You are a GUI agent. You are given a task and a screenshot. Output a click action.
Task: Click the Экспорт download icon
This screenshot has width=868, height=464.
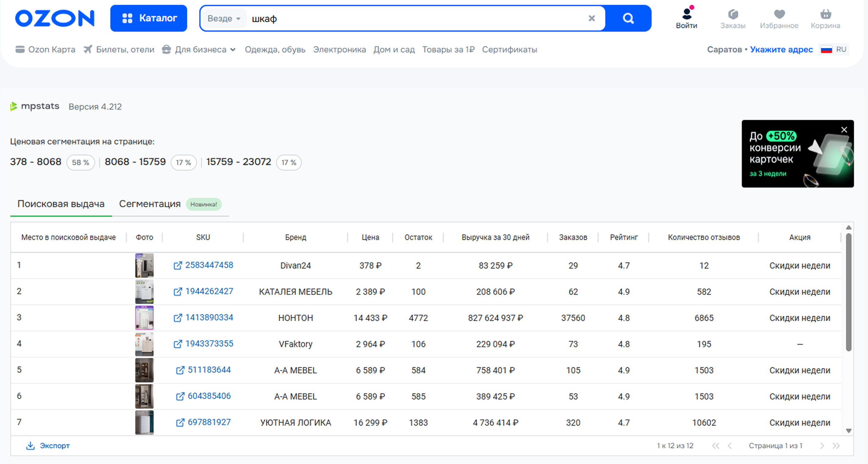pyautogui.click(x=30, y=445)
